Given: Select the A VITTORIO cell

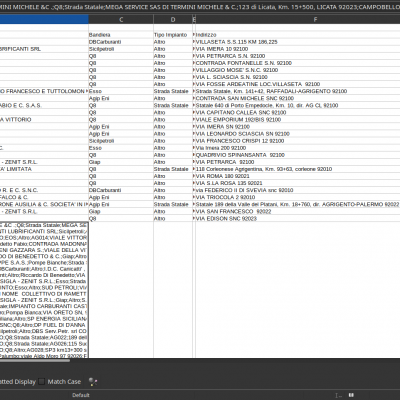Looking at the screenshot, I should [44, 120].
